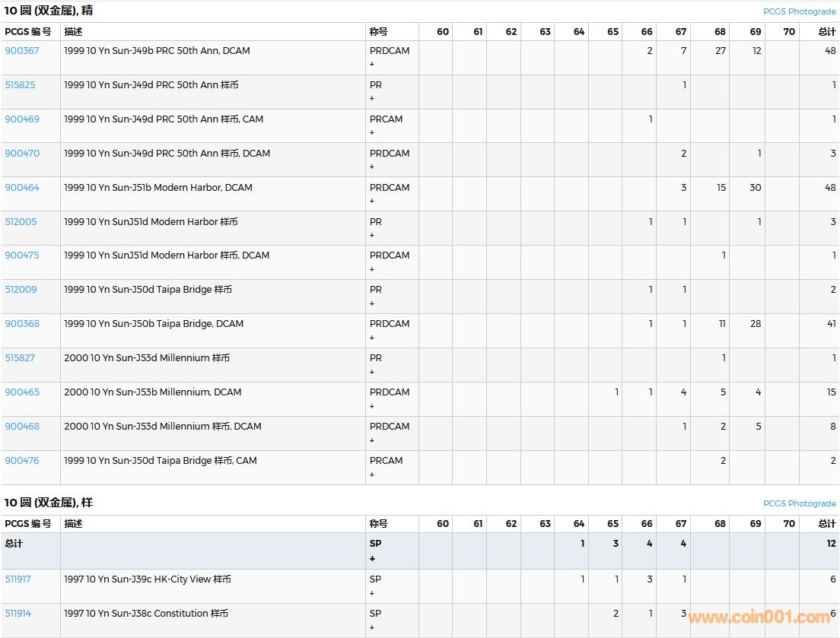Click the coin001.com watermark link

coord(759,617)
